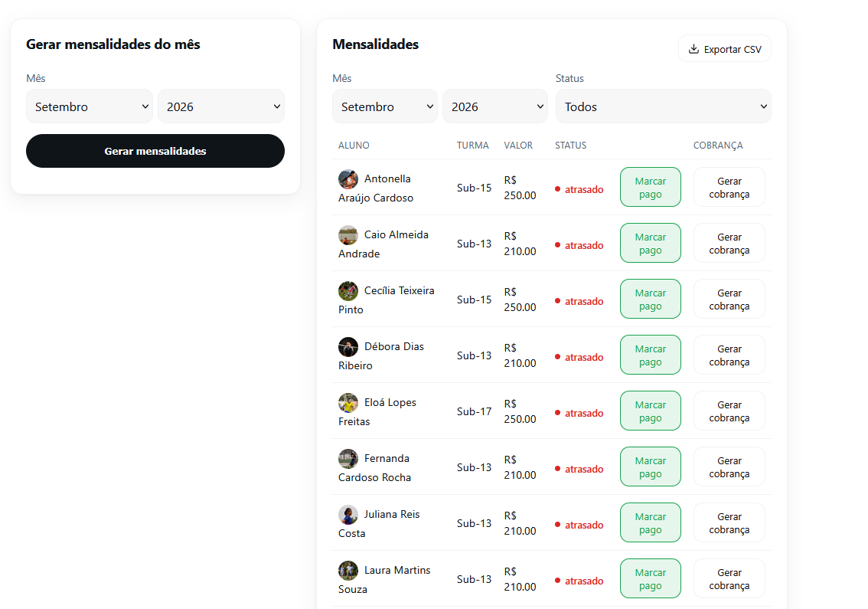This screenshot has height=609, width=868.
Task: Click the Gerar mensalidades button
Action: point(155,151)
